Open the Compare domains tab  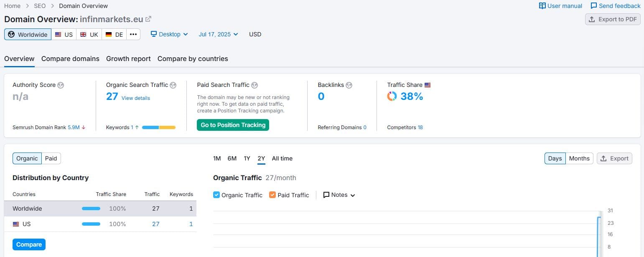70,59
